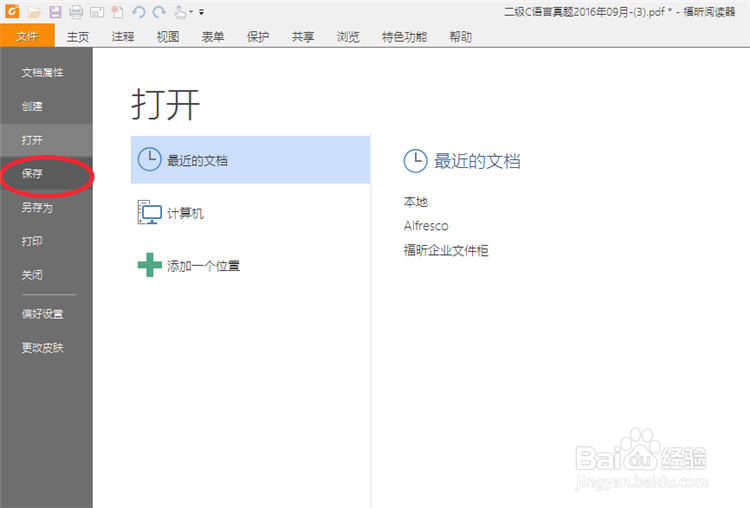Switch to the 表单 ribbon tab
750x508 pixels.
(213, 37)
